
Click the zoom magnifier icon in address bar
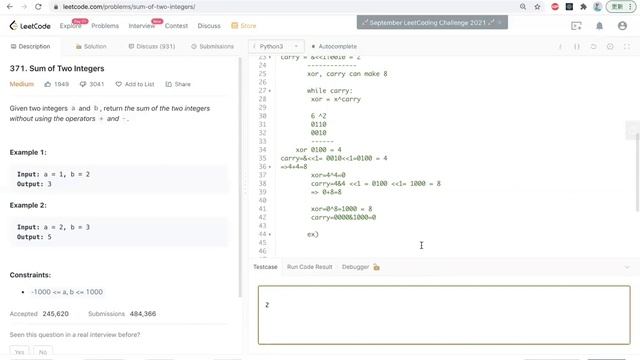pyautogui.click(x=523, y=7)
